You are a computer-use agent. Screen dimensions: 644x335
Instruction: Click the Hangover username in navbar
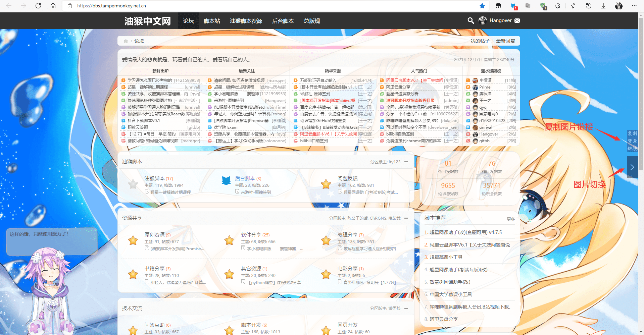tap(500, 20)
